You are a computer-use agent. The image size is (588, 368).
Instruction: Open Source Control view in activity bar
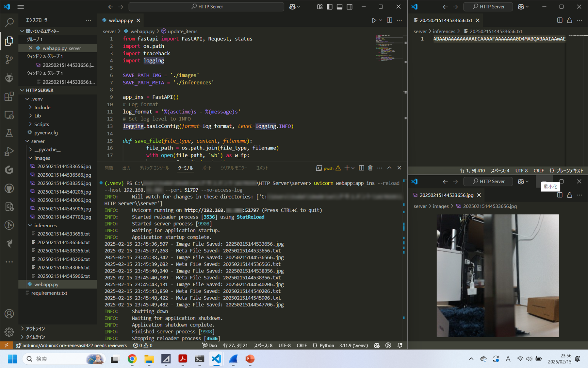(9, 59)
